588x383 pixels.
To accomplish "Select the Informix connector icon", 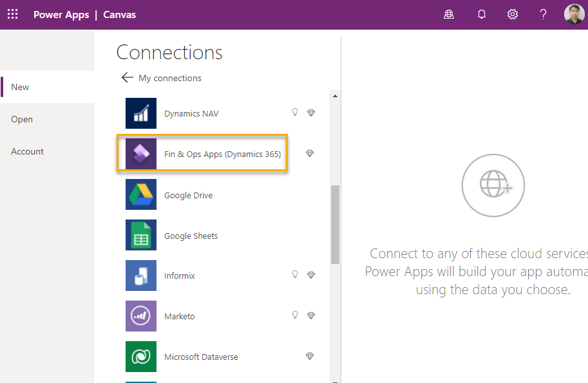I will pyautogui.click(x=141, y=276).
